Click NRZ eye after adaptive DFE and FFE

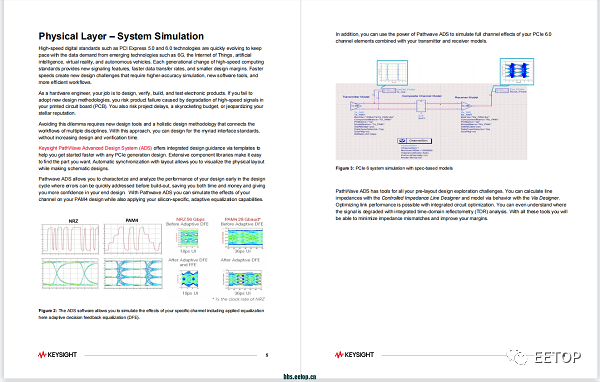click(x=189, y=279)
